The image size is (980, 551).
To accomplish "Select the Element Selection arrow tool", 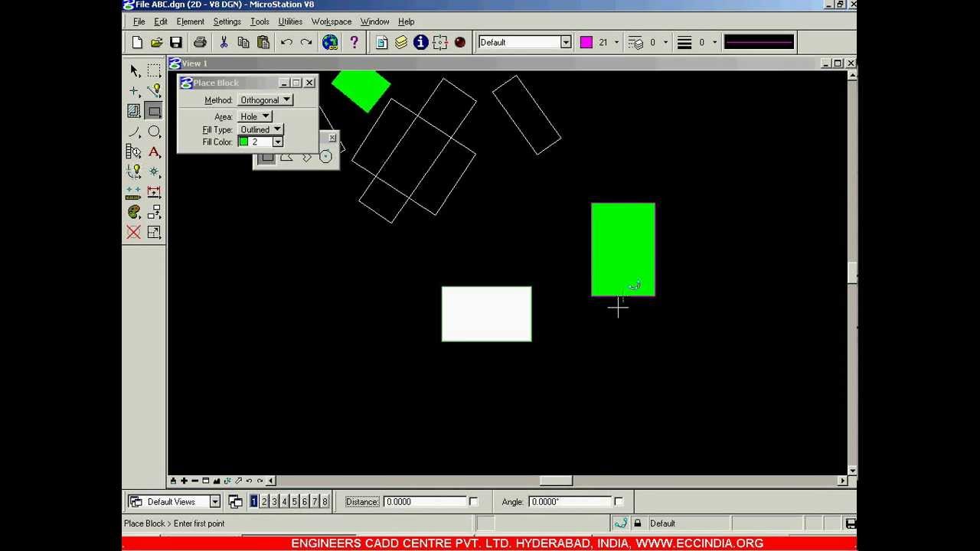I will coord(134,70).
